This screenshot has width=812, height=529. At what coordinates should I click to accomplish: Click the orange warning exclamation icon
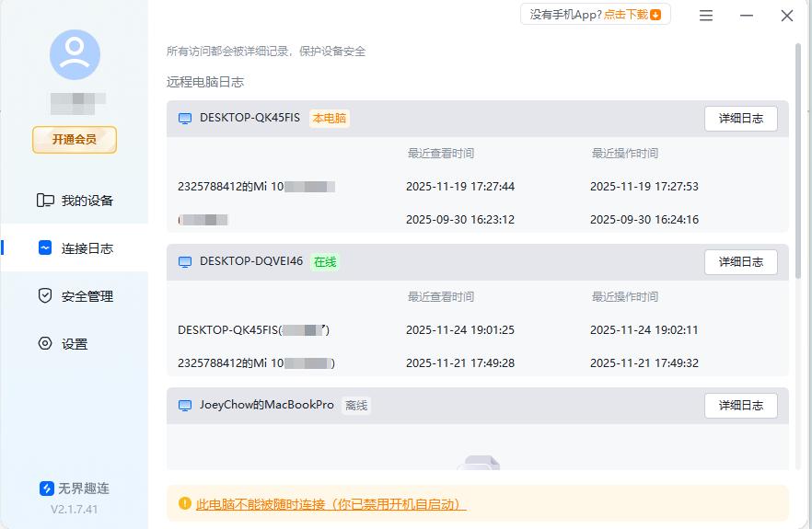coord(184,503)
